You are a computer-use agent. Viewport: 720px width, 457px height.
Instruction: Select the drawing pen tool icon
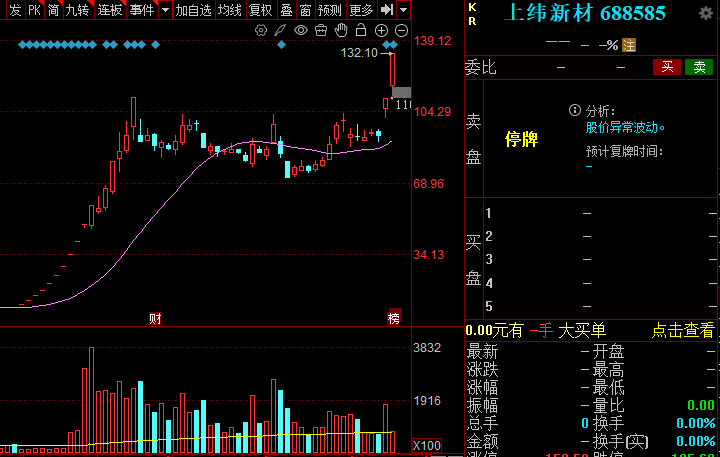[281, 30]
